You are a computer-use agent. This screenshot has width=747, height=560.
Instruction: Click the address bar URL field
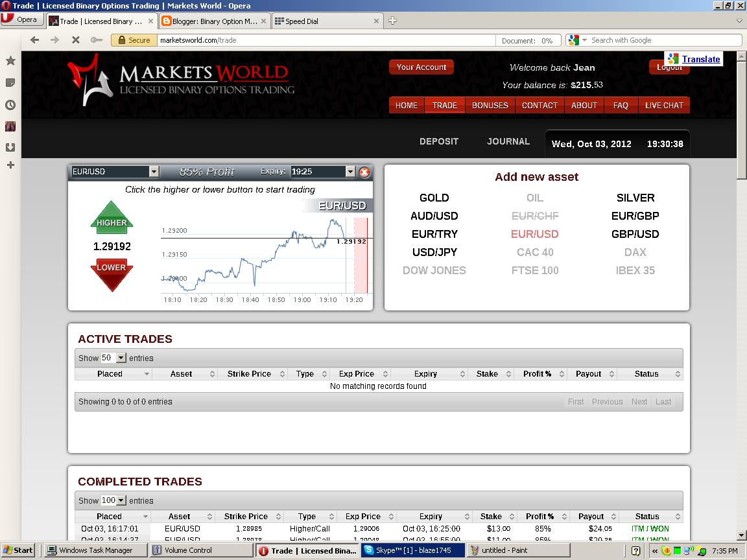pos(326,40)
